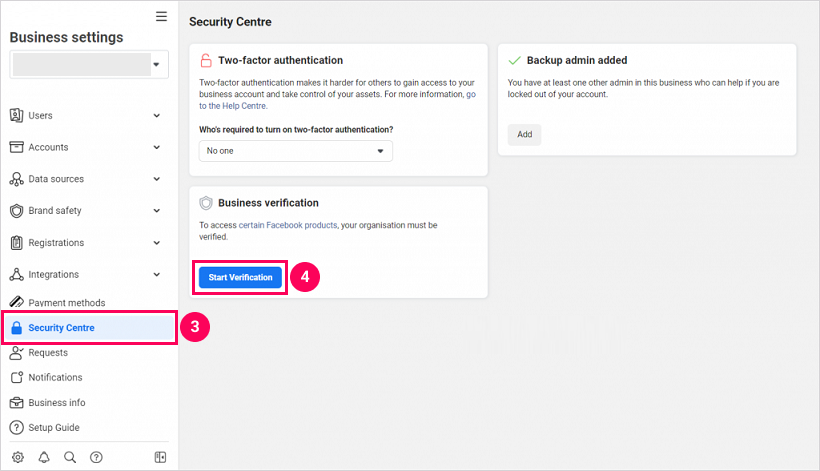Select Security Centre in the sidebar
The image size is (820, 471).
click(62, 327)
